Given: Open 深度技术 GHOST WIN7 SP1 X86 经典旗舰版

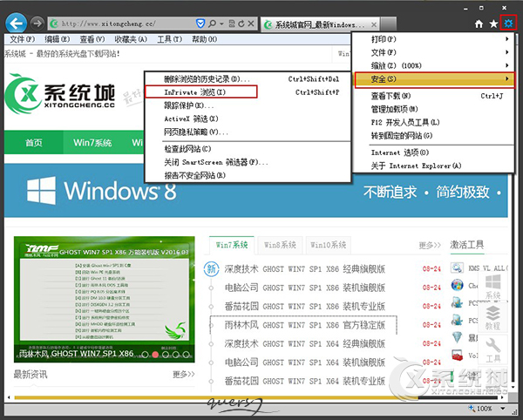Looking at the screenshot, I should (x=305, y=268).
